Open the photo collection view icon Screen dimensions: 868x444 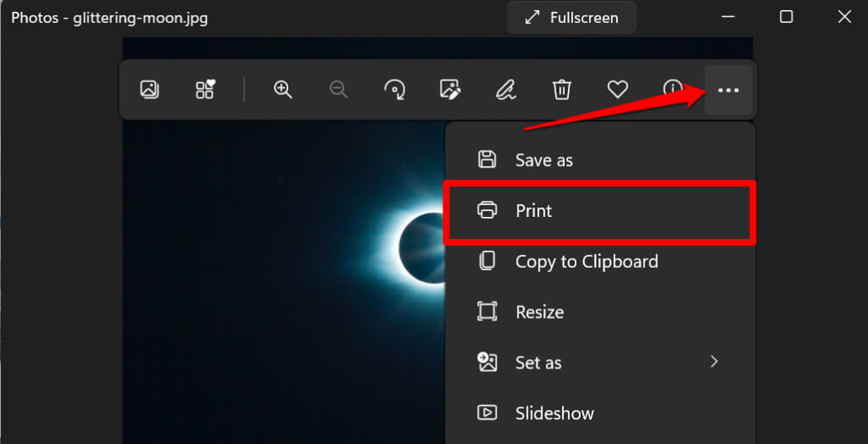coord(149,89)
